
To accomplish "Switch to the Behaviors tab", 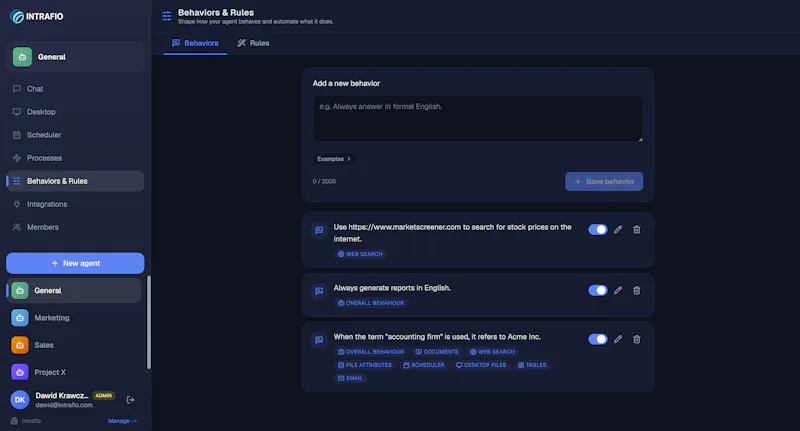I will [x=195, y=43].
